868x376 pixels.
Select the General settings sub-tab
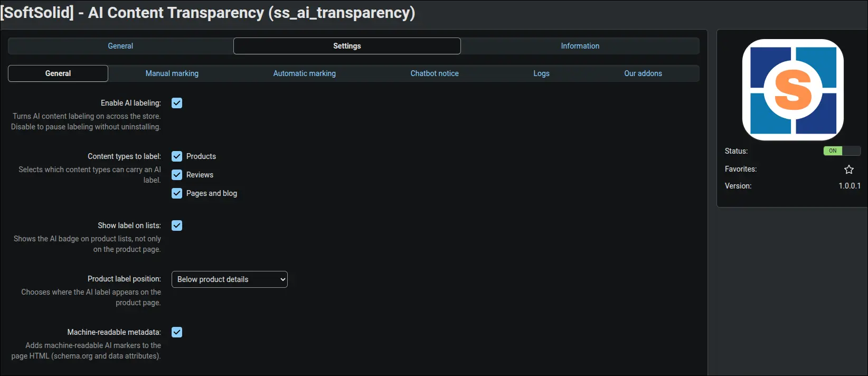[x=58, y=73]
